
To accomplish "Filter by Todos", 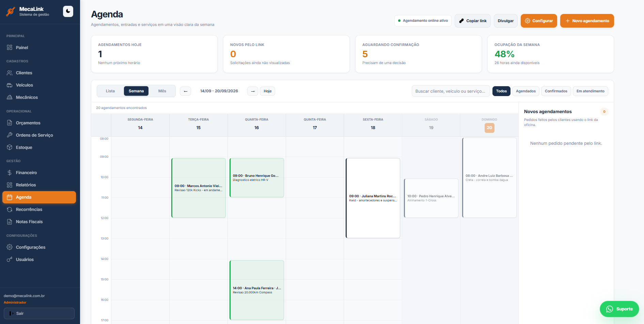I will [501, 91].
